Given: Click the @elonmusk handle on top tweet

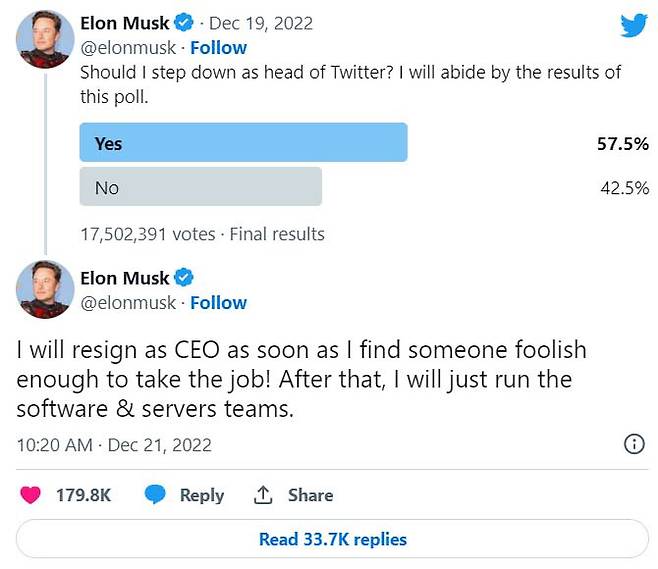Looking at the screenshot, I should [x=128, y=48].
